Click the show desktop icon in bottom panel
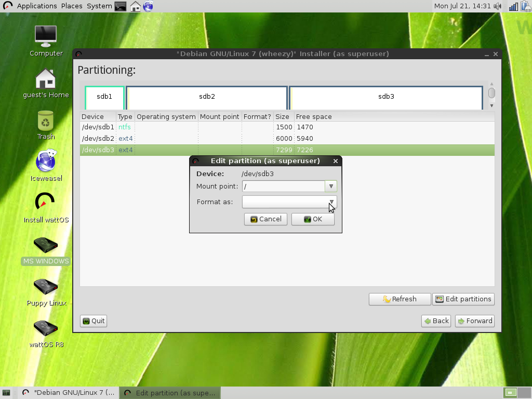532x399 pixels. point(6,393)
